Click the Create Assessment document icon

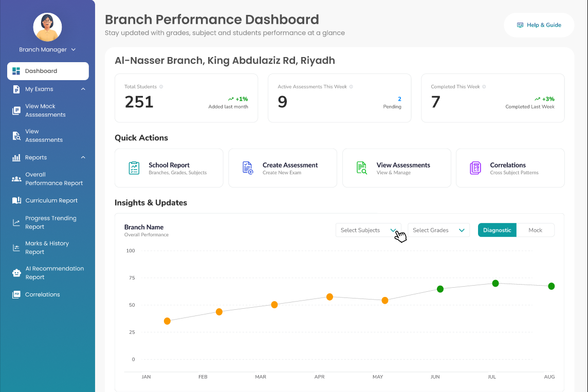248,168
